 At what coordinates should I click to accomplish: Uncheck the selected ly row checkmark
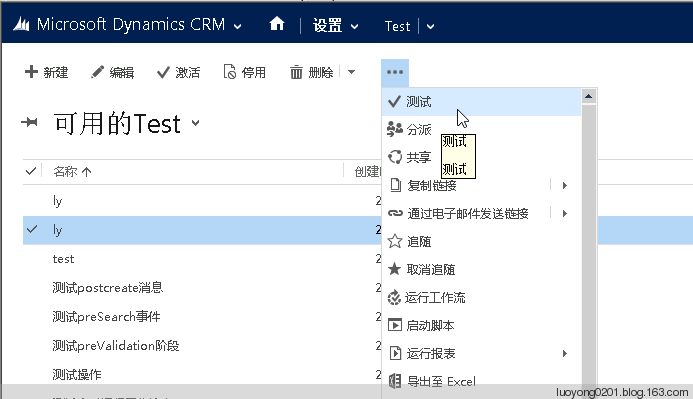32,229
